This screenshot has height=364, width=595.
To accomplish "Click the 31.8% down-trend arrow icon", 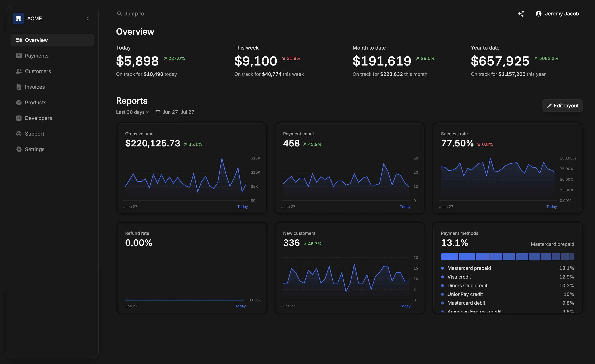I will click(x=284, y=58).
